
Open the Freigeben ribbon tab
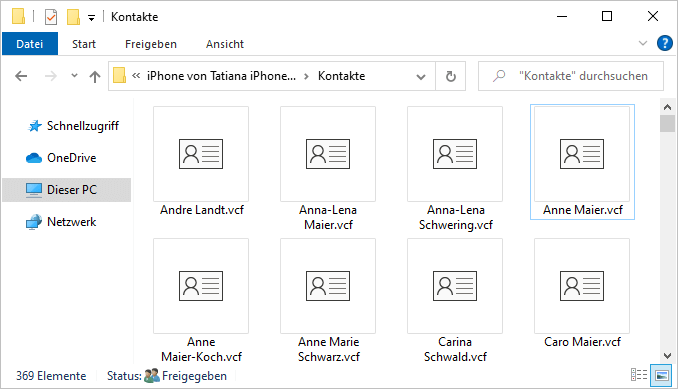point(150,44)
